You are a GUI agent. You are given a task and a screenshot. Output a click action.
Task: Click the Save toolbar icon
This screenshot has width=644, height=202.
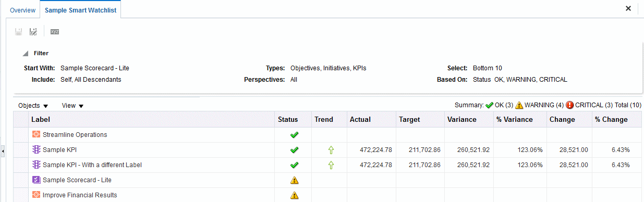point(19,32)
